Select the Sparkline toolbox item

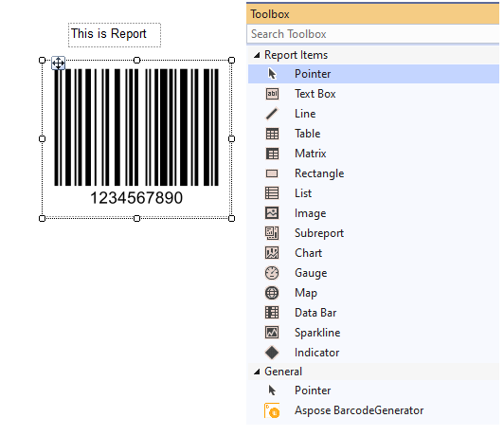(373, 333)
